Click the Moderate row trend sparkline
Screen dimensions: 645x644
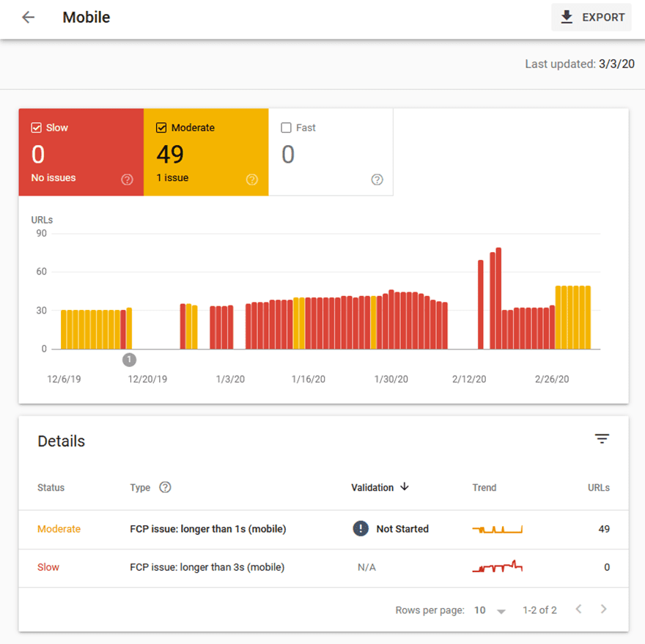[x=497, y=529]
